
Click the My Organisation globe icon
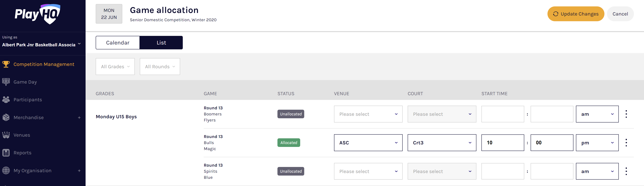pyautogui.click(x=6, y=170)
